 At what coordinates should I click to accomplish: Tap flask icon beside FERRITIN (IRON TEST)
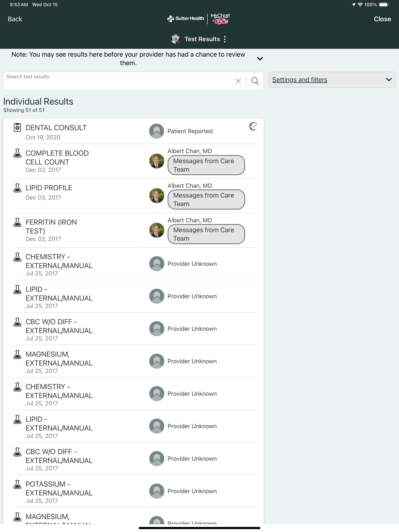[17, 222]
